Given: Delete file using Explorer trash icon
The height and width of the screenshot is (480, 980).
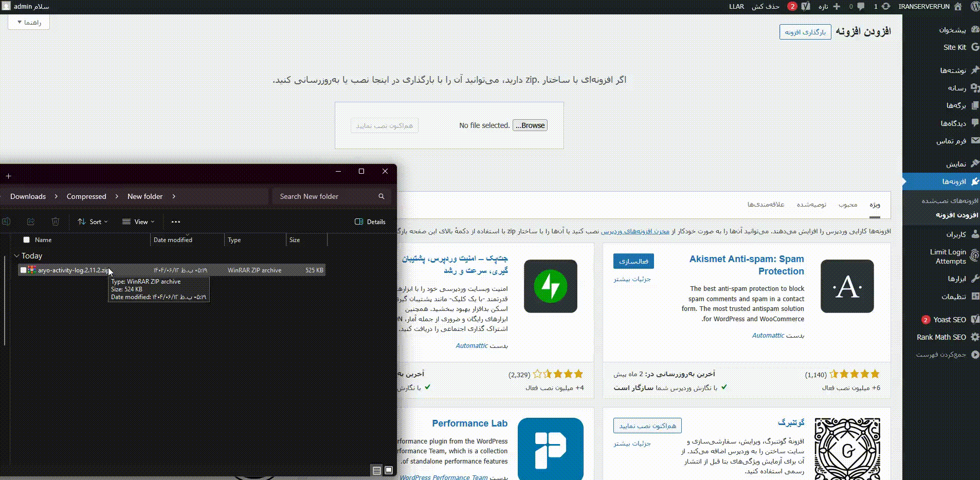Looking at the screenshot, I should point(56,221).
